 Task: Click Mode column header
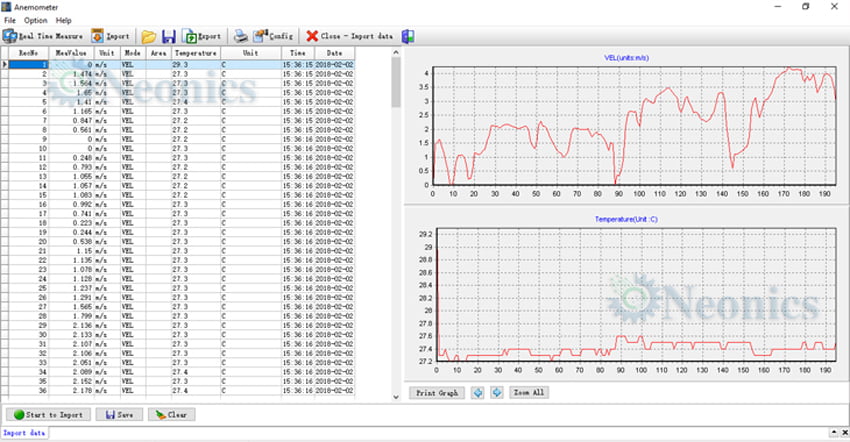click(x=133, y=53)
